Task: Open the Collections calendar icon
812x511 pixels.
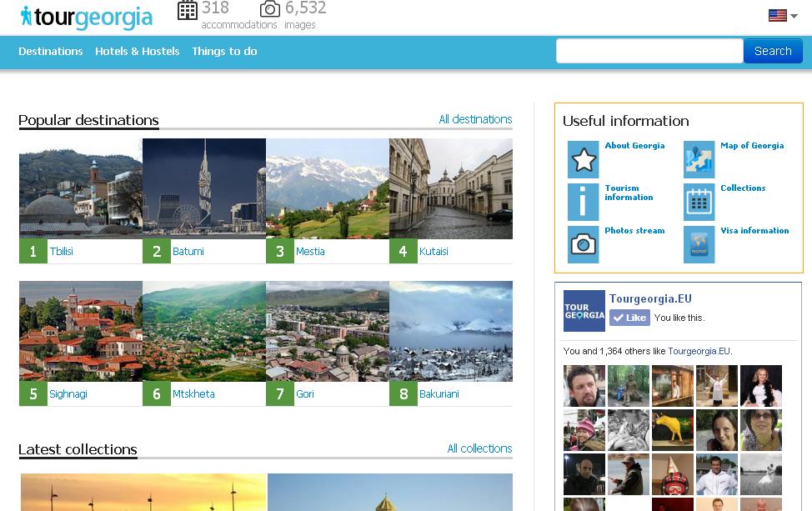Action: tap(699, 202)
